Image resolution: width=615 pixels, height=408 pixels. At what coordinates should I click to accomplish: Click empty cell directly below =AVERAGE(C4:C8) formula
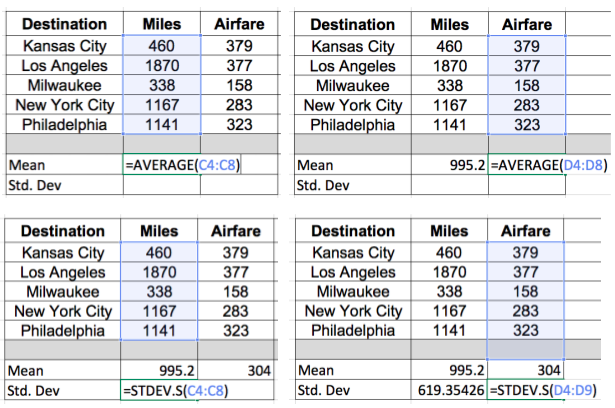point(161,185)
